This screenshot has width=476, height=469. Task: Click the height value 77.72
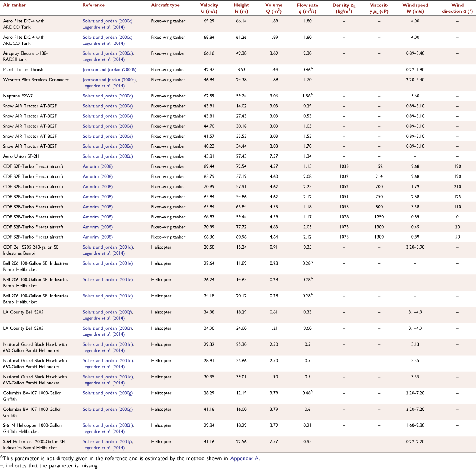(241, 227)
